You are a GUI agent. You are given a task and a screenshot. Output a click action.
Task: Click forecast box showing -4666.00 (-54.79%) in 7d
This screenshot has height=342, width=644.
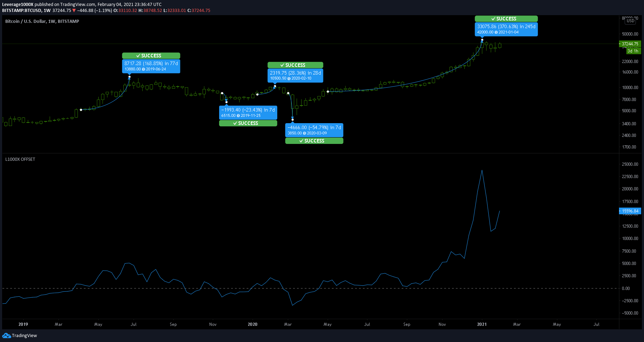click(314, 130)
